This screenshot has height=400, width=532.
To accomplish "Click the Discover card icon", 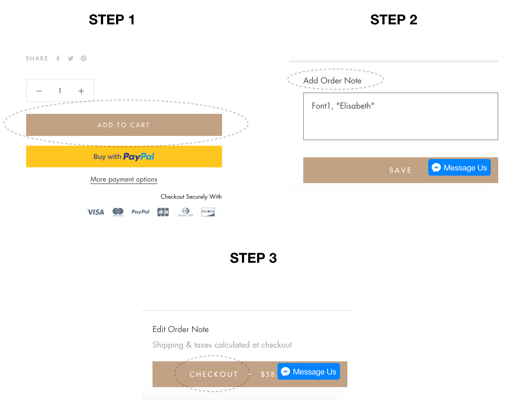I will pyautogui.click(x=208, y=212).
